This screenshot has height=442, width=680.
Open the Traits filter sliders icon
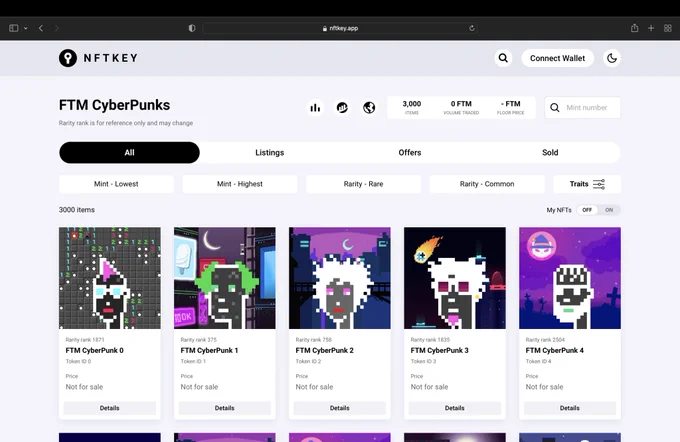click(x=599, y=184)
